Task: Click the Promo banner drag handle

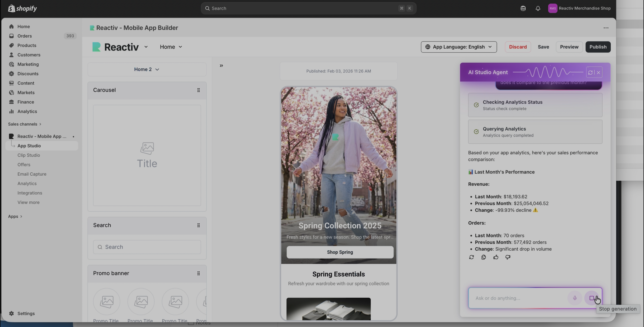Action: [x=198, y=273]
